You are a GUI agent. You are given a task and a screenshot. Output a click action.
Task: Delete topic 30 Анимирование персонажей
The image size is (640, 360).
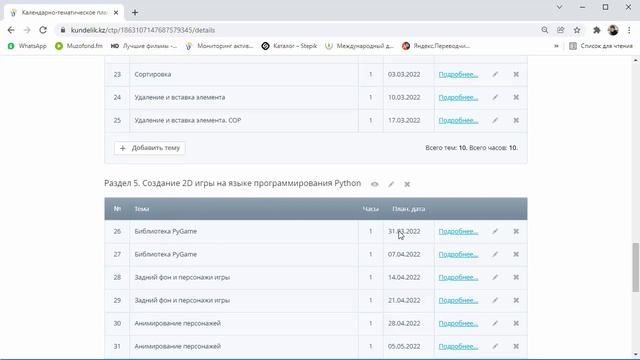(x=516, y=323)
